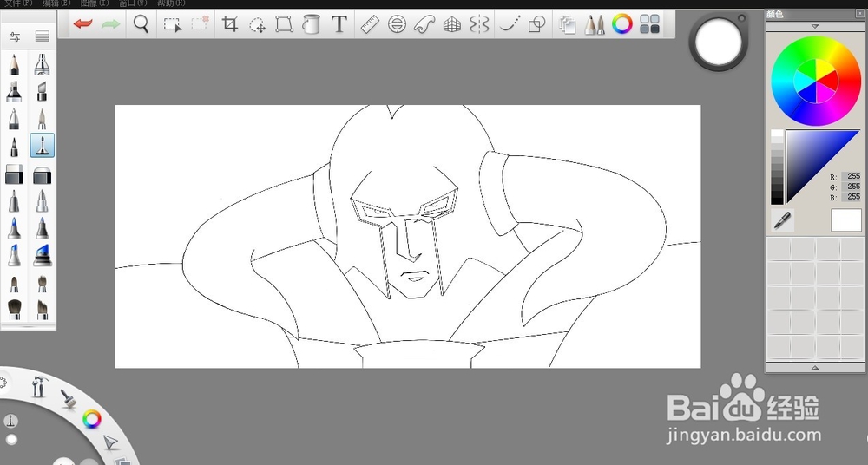
Task: Pick the Ballpoint pen brush
Action: [x=15, y=119]
